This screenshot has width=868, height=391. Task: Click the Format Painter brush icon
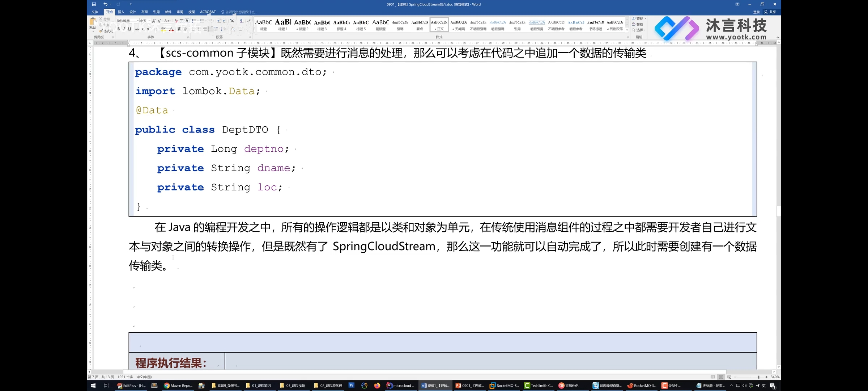pos(101,31)
